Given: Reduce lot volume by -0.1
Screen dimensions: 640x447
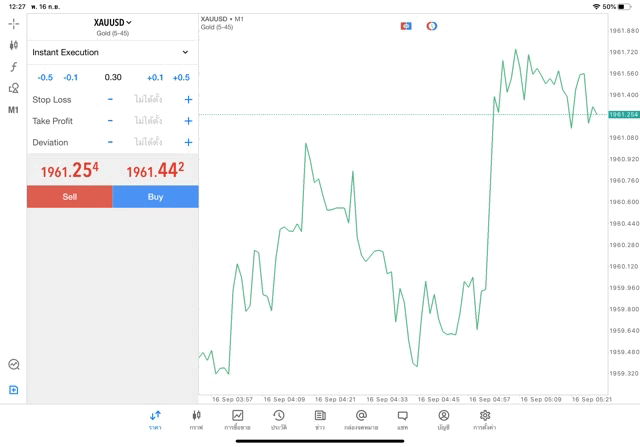Looking at the screenshot, I should [71, 77].
